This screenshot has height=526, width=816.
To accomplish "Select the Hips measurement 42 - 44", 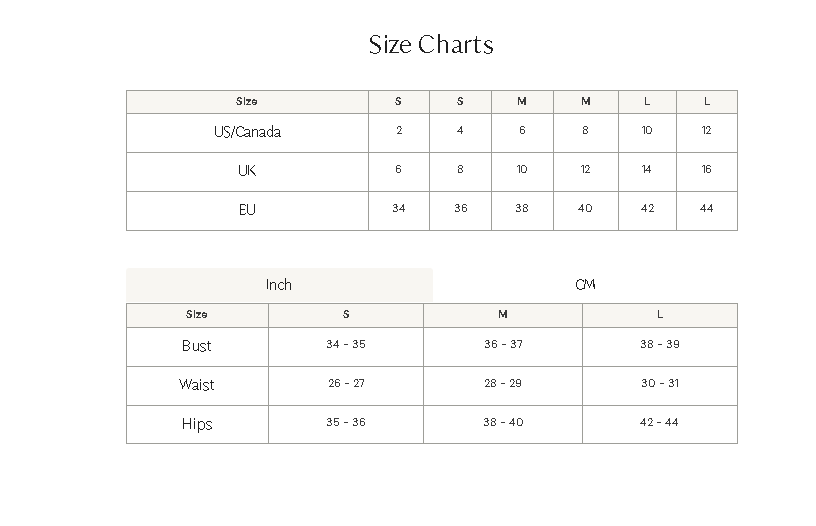I will coord(660,422).
